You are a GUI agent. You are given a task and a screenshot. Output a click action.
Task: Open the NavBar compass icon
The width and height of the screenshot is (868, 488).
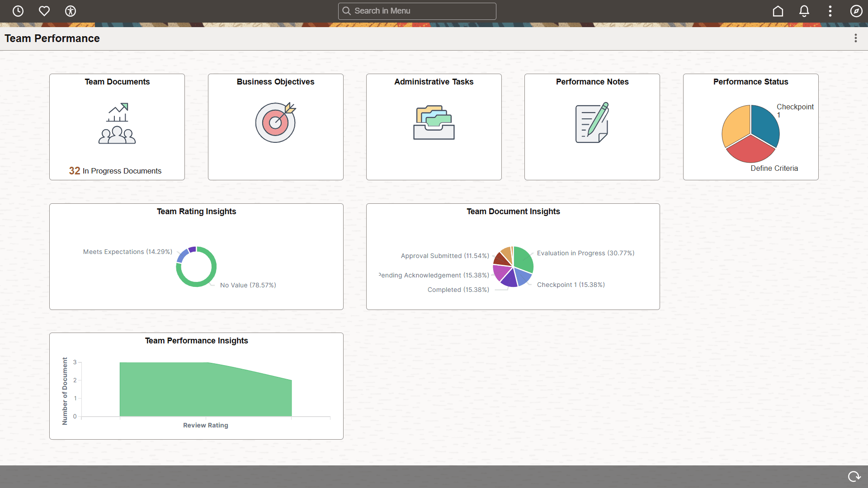point(856,11)
